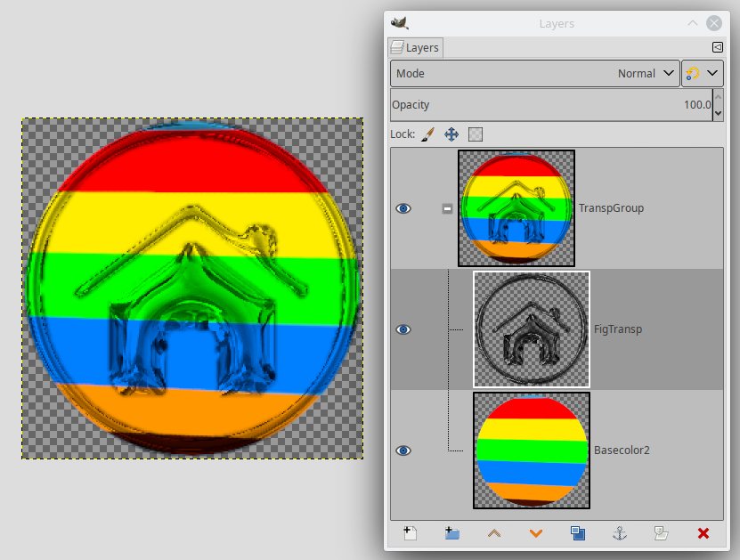This screenshot has width=740, height=560.
Task: Hide the FigTransp layer
Action: [403, 329]
